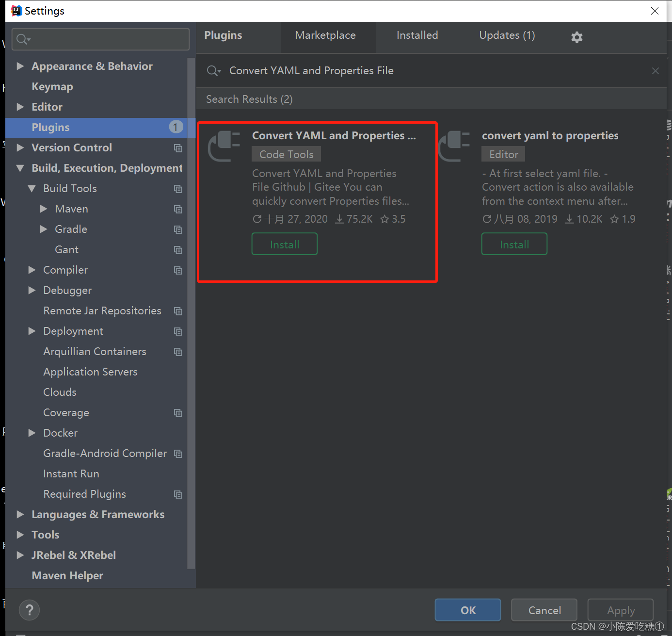The image size is (672, 636).
Task: Click the Apply button
Action: click(x=621, y=610)
